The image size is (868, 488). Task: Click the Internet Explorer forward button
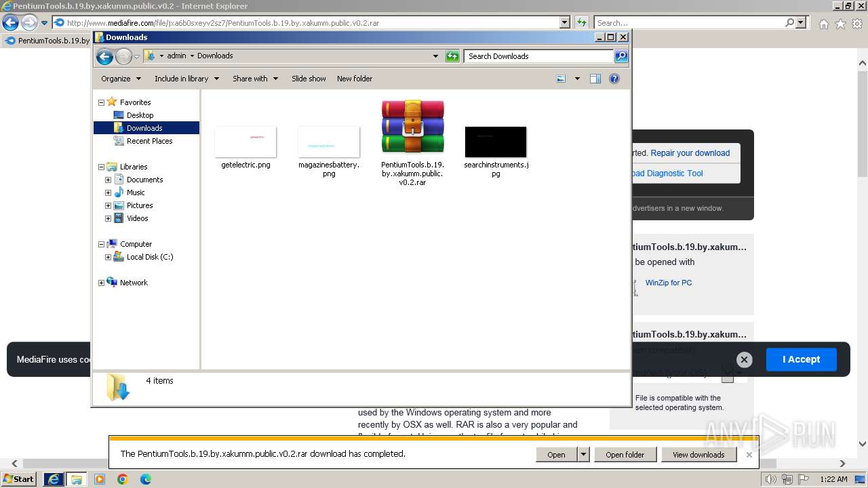29,22
